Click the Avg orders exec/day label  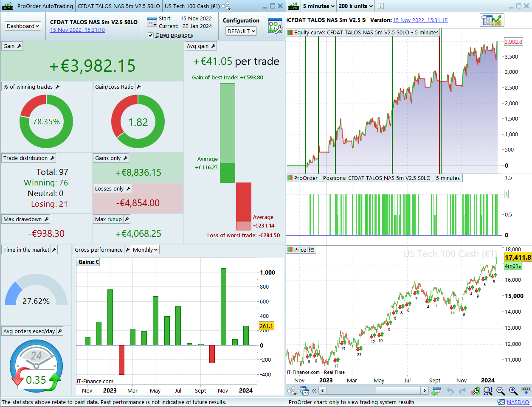29,331
